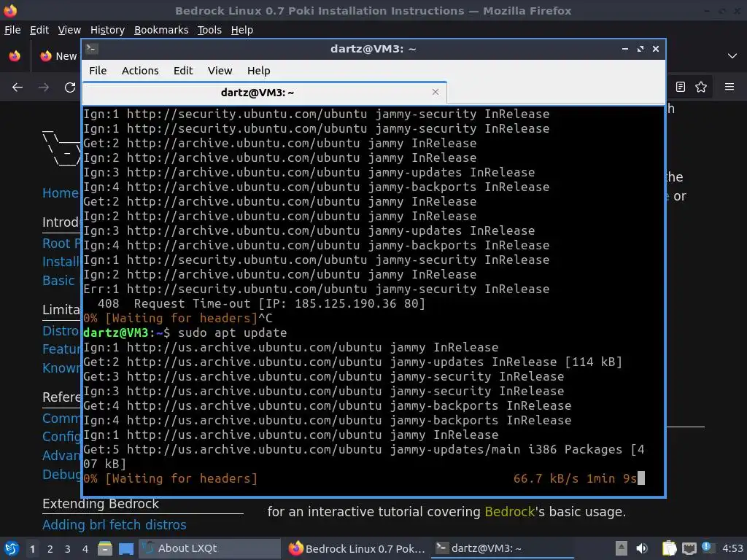Click the terminal window icon in title bar
The height and width of the screenshot is (560, 747).
(92, 49)
